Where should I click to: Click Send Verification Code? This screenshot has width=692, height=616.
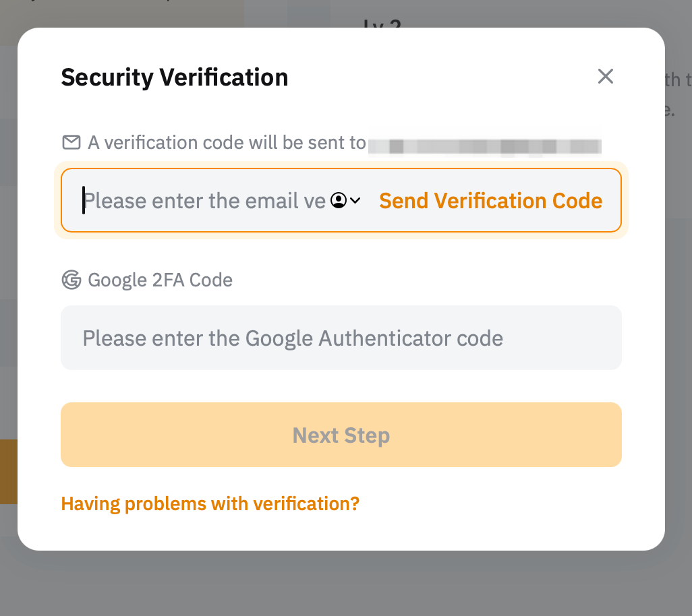coord(490,201)
